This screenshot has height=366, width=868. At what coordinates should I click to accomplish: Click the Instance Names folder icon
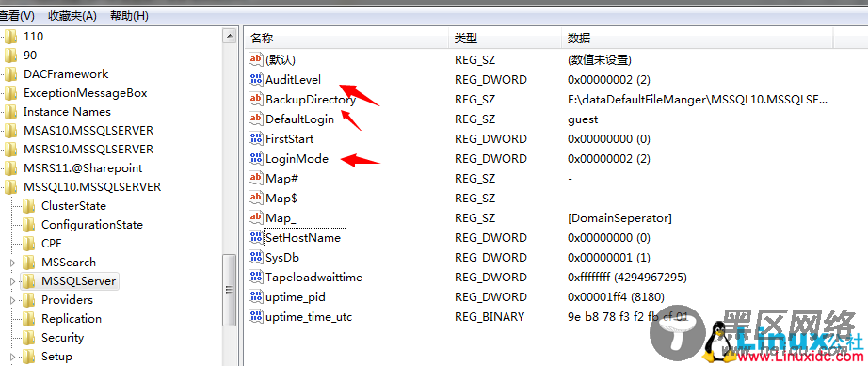(11, 112)
